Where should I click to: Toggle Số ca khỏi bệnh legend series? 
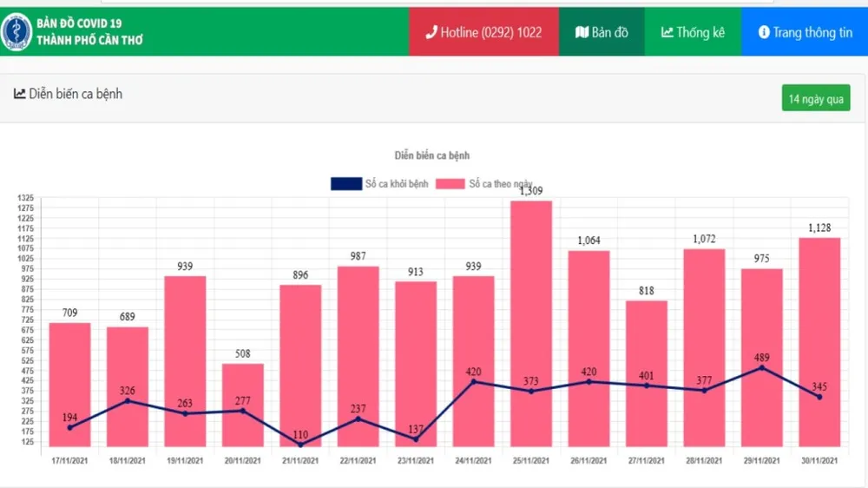point(397,183)
